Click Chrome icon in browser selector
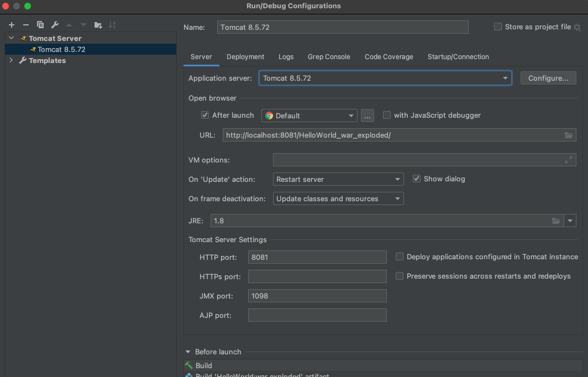This screenshot has height=377, width=588. click(269, 116)
